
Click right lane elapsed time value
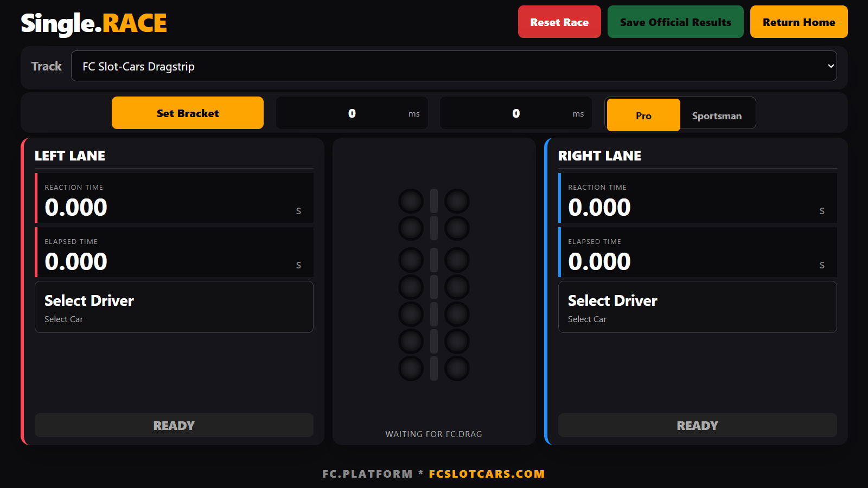tap(599, 261)
